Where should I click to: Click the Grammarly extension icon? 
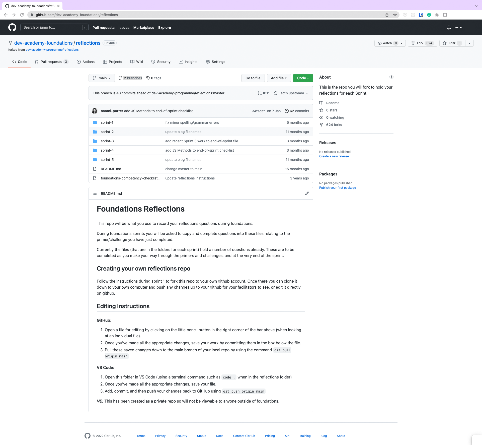(x=429, y=15)
